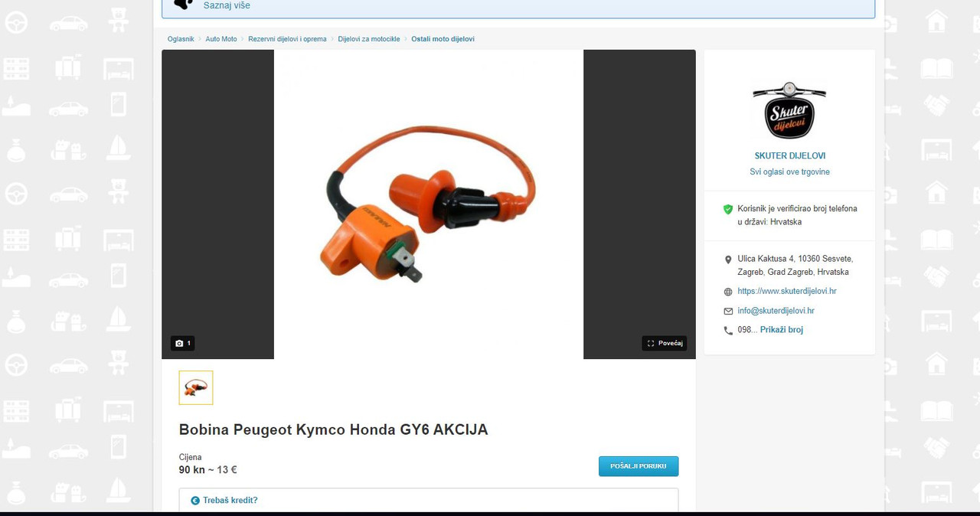Open Auto Moto breadcrumb category
980x516 pixels.
(x=221, y=39)
